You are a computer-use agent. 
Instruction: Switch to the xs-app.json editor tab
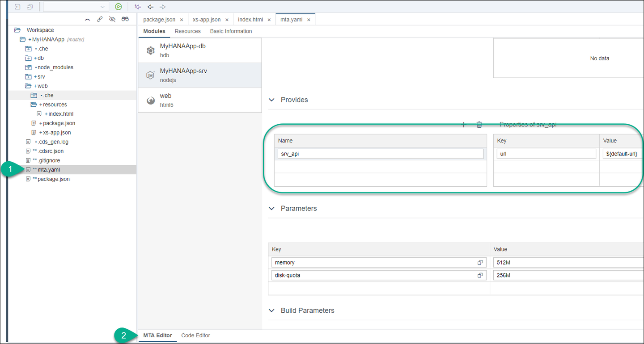[207, 20]
